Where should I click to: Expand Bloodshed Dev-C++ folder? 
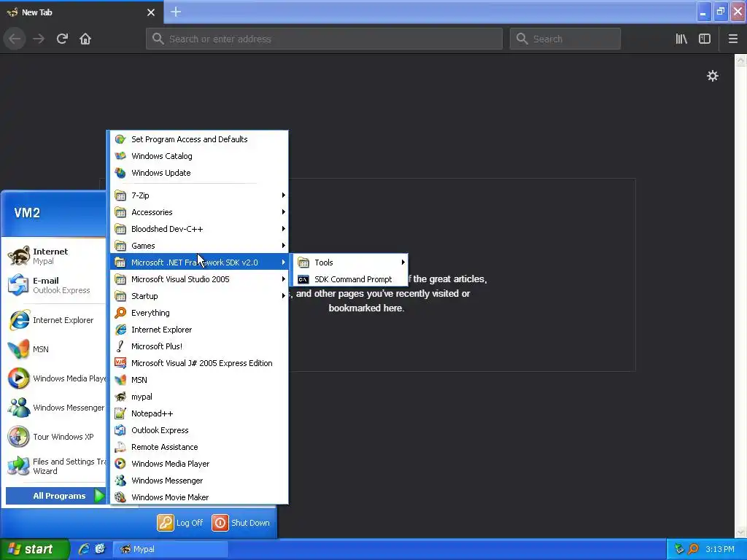click(199, 228)
